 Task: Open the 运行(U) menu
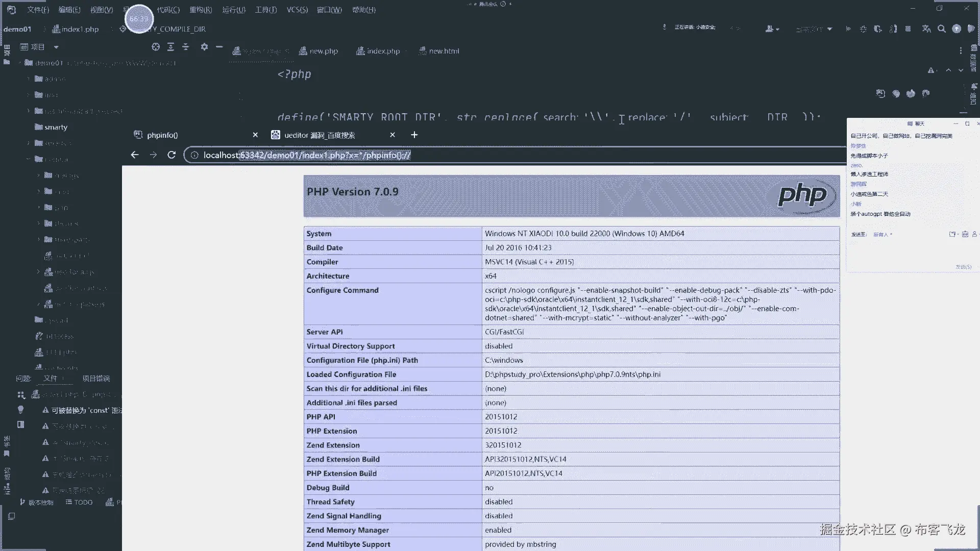pos(233,10)
